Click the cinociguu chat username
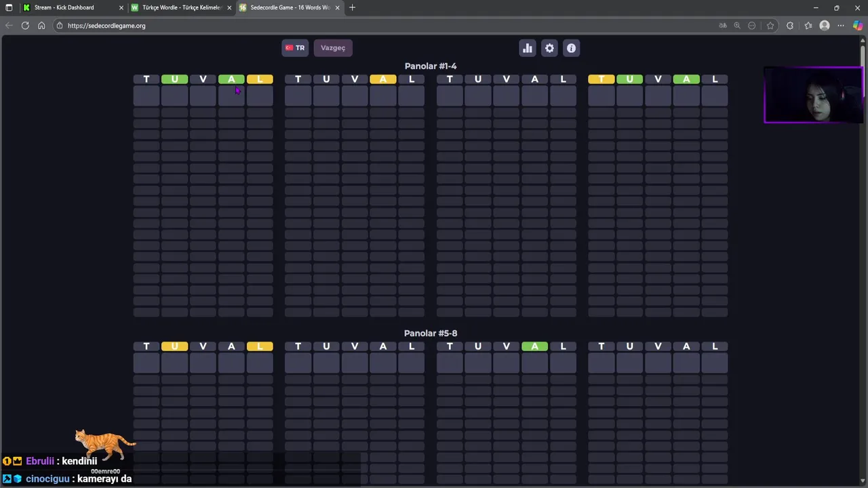The width and height of the screenshot is (868, 488). click(x=47, y=479)
